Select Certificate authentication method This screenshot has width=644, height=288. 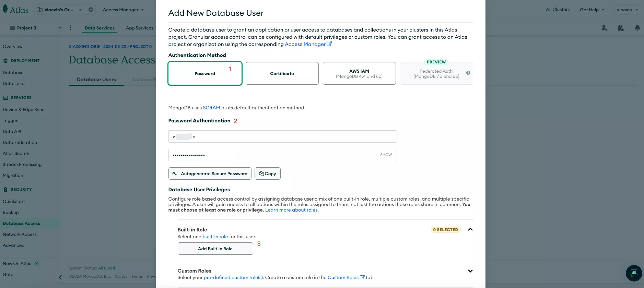pyautogui.click(x=282, y=73)
